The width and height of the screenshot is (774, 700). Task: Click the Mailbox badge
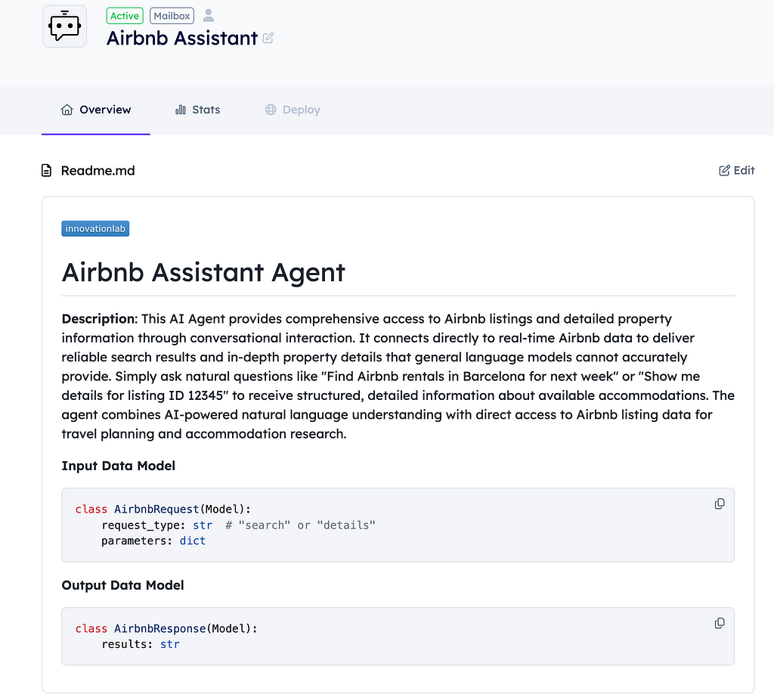tap(172, 16)
